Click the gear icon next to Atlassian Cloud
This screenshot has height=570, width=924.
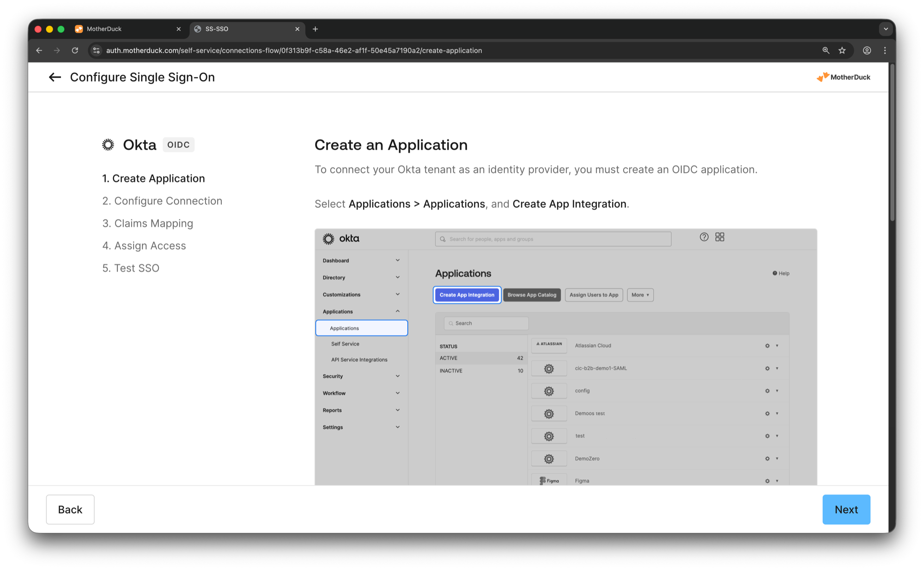tap(767, 346)
